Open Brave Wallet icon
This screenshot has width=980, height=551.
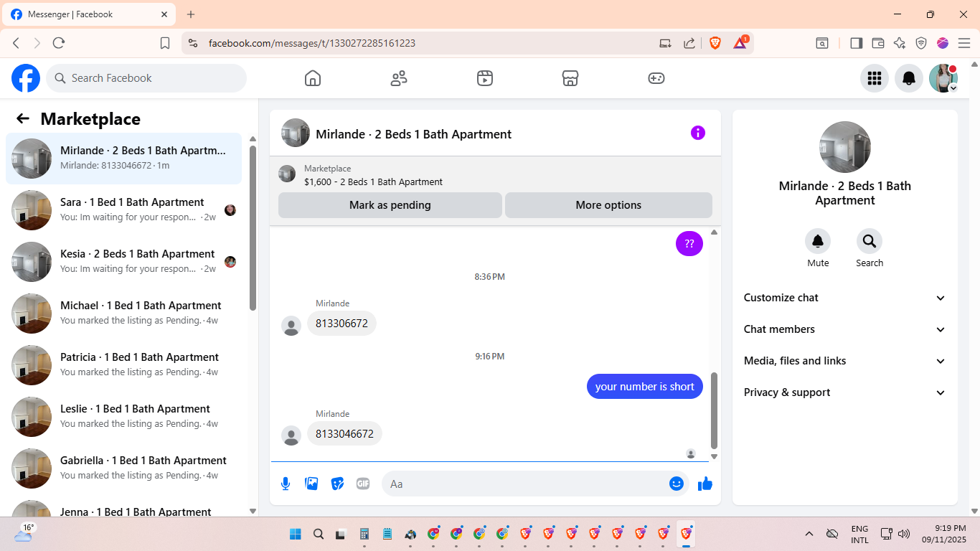pyautogui.click(x=877, y=43)
